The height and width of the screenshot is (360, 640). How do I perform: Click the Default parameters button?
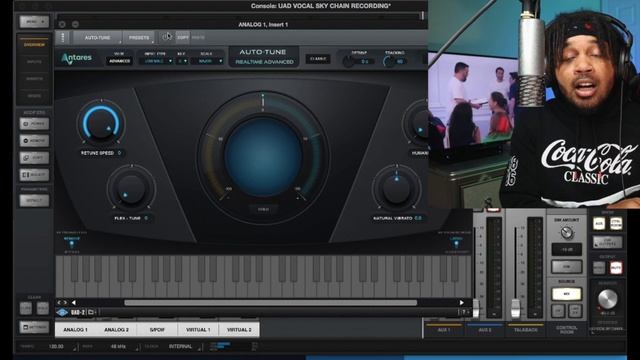coord(34,200)
